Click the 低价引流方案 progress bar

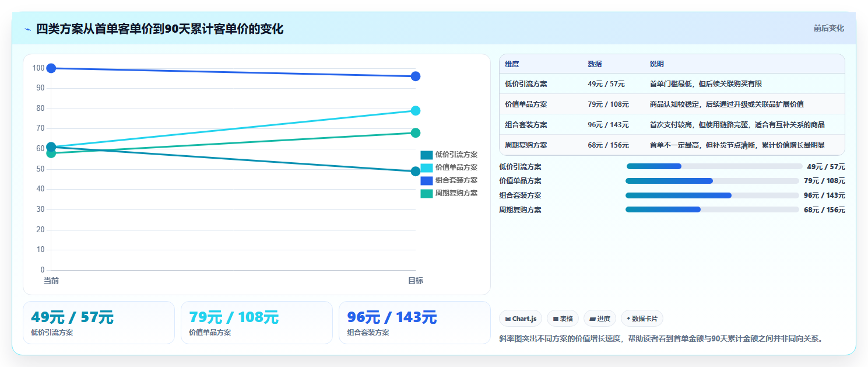714,166
